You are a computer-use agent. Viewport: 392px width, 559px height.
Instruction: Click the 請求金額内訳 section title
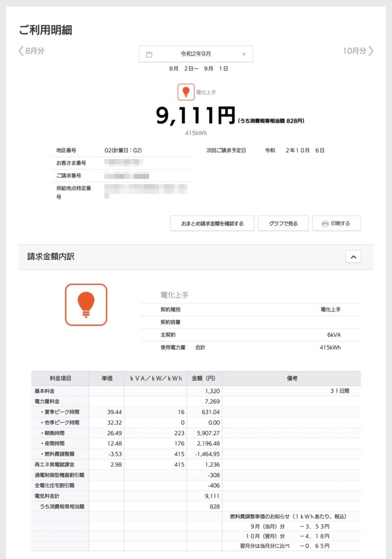(51, 256)
